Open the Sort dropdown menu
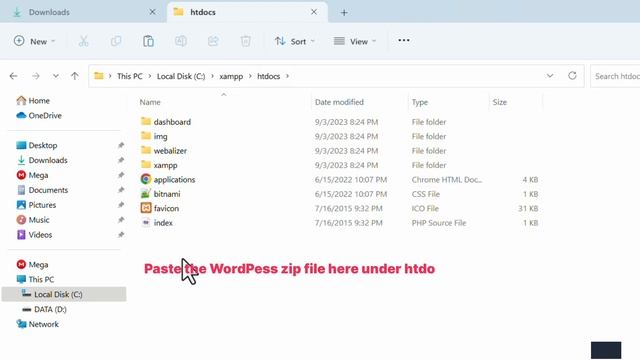Screen dimensions: 640x360 (295, 41)
